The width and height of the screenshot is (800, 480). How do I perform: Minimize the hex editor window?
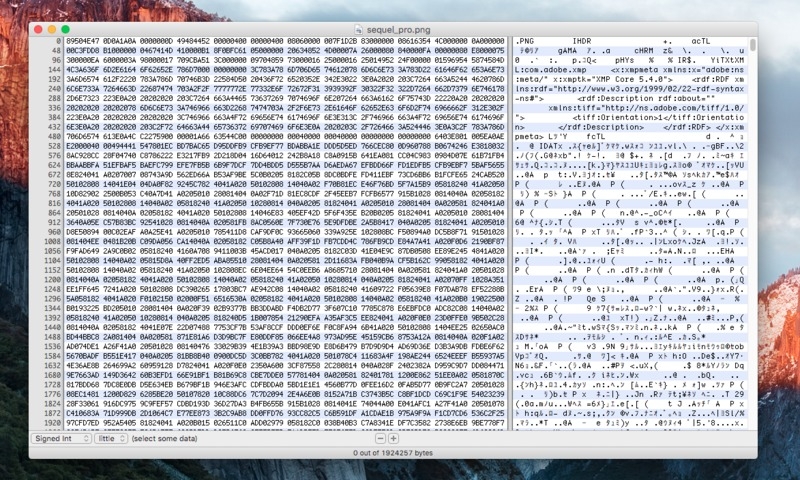51,30
